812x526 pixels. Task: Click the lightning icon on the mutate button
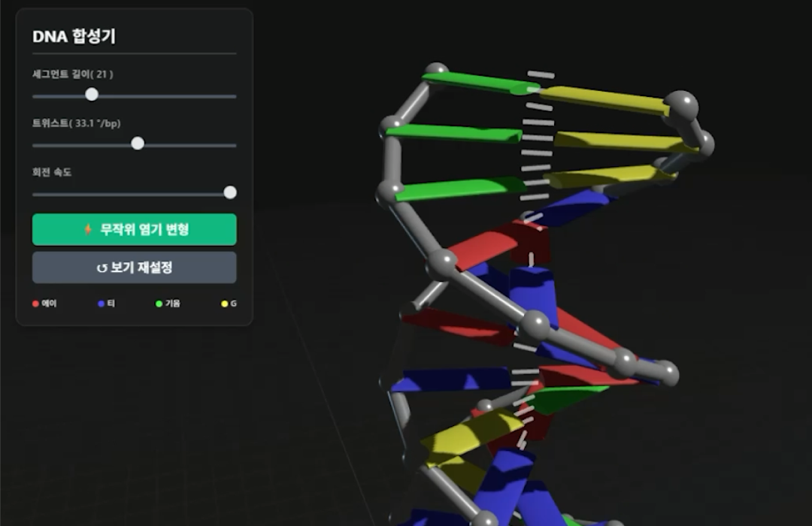coord(88,230)
